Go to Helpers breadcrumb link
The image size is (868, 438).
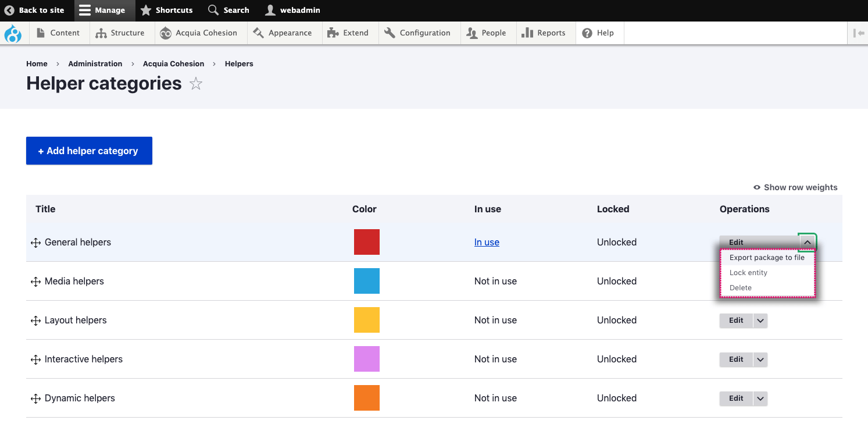coord(239,64)
